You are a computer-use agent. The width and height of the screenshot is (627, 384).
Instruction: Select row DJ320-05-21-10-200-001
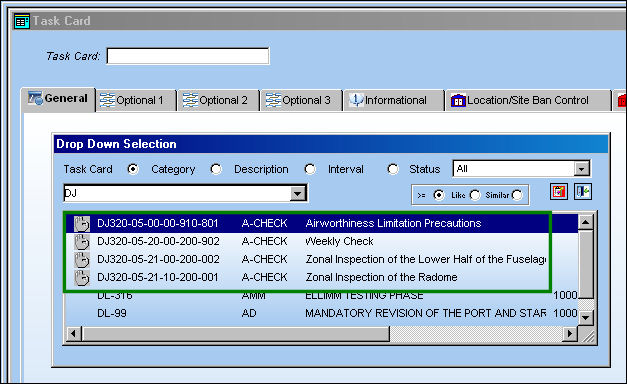point(322,278)
